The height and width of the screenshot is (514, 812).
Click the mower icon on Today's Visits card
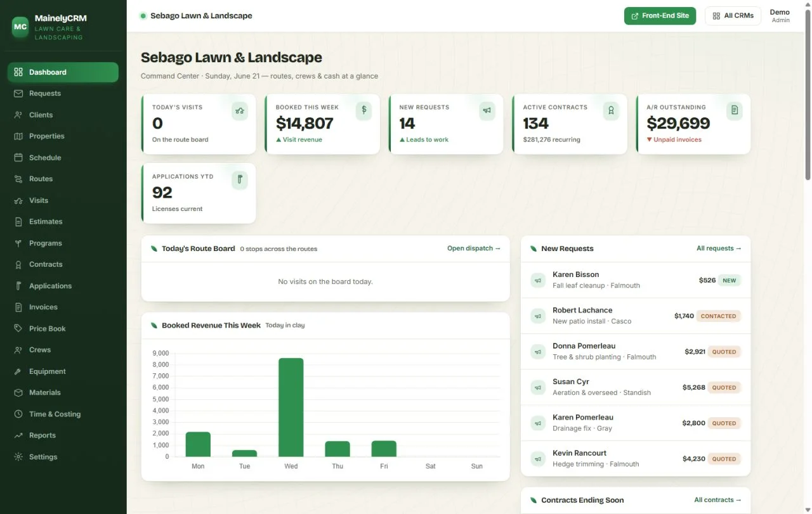240,111
